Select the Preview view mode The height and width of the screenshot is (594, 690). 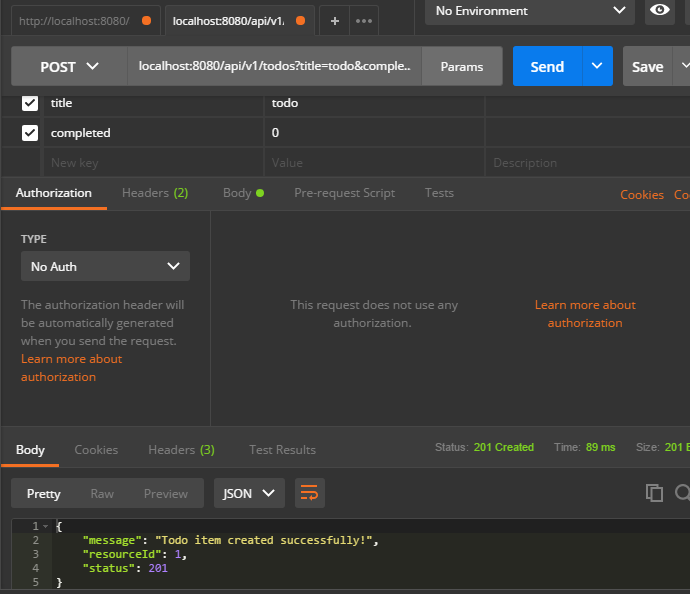pos(166,494)
